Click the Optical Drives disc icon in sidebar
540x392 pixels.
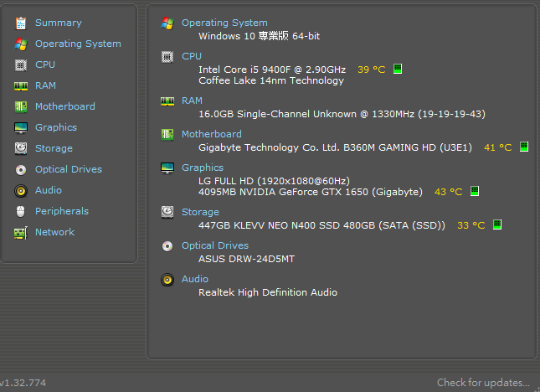pyautogui.click(x=21, y=170)
